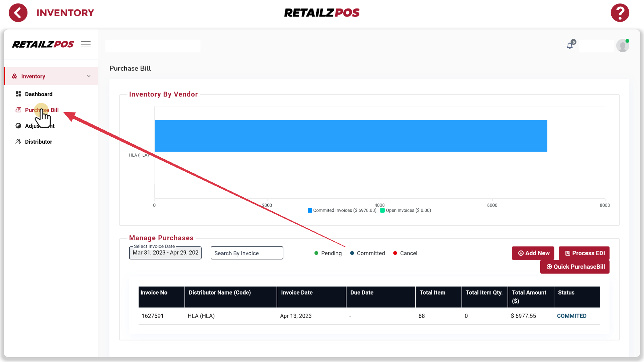Click the Add New button
Image resolution: width=644 pixels, height=362 pixels.
(533, 253)
